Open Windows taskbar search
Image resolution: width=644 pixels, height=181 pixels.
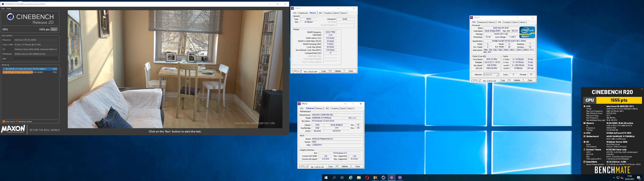click(334, 178)
